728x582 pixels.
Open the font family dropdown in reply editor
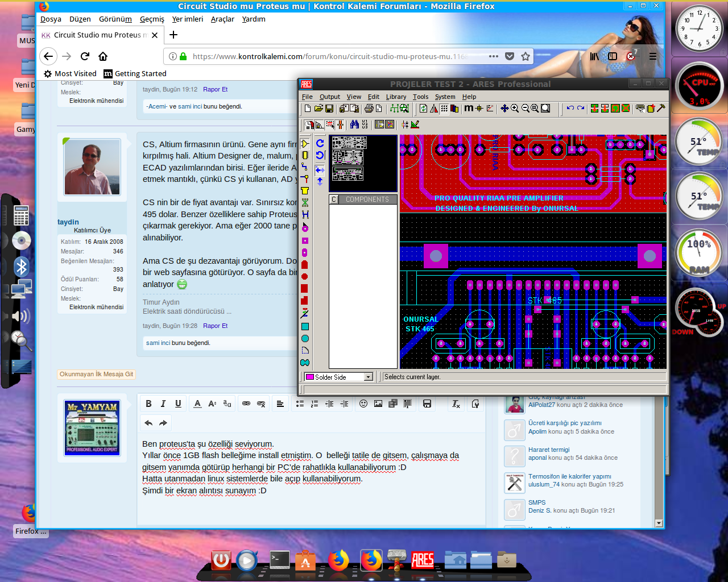pyautogui.click(x=227, y=404)
